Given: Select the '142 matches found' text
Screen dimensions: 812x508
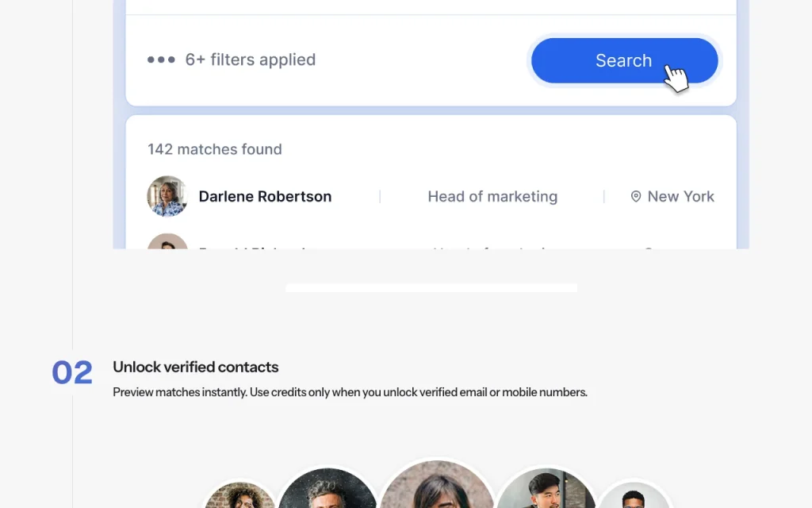Looking at the screenshot, I should pos(215,149).
